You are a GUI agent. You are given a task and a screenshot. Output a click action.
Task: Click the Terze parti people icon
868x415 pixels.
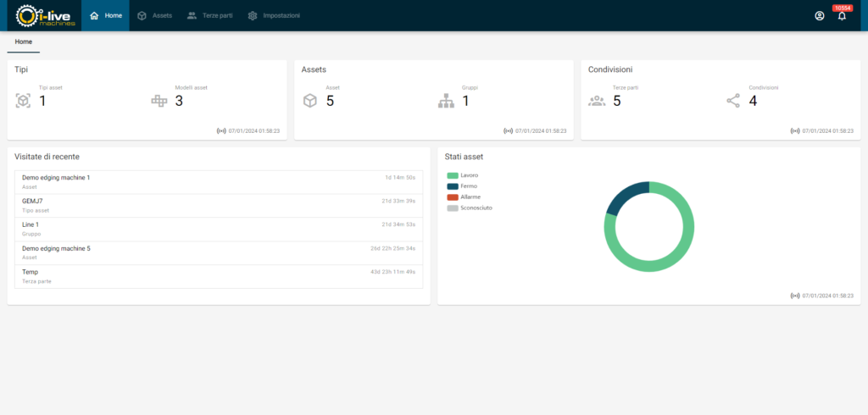click(x=597, y=101)
